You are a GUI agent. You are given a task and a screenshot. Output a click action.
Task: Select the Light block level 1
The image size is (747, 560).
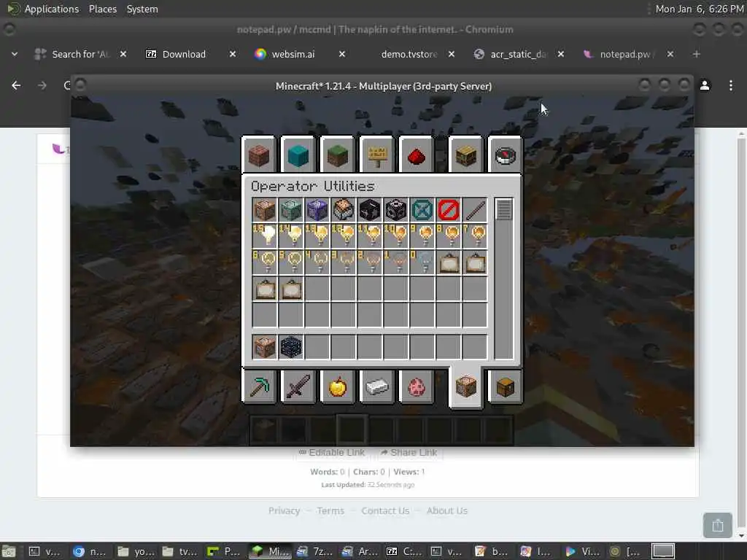396,262
